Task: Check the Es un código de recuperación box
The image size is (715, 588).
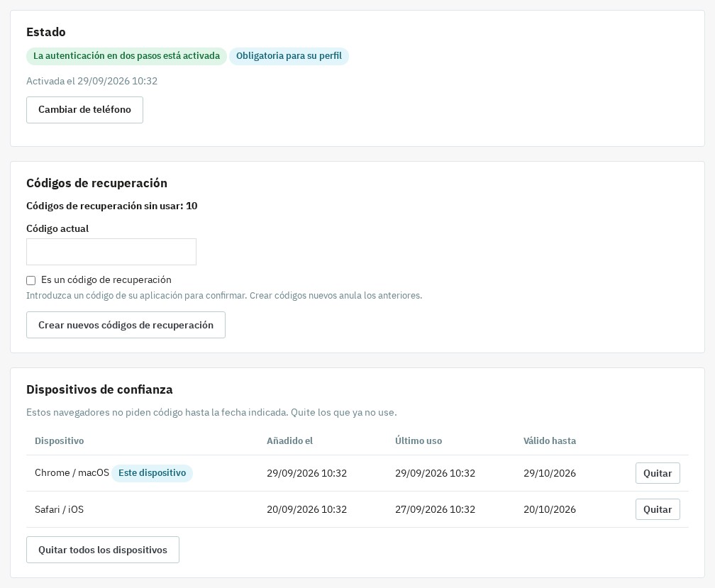Action: click(x=31, y=280)
